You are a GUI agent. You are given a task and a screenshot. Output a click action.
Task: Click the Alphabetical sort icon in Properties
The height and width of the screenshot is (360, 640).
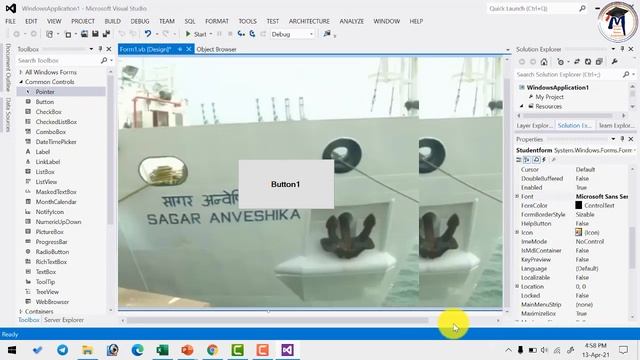[x=527, y=160]
